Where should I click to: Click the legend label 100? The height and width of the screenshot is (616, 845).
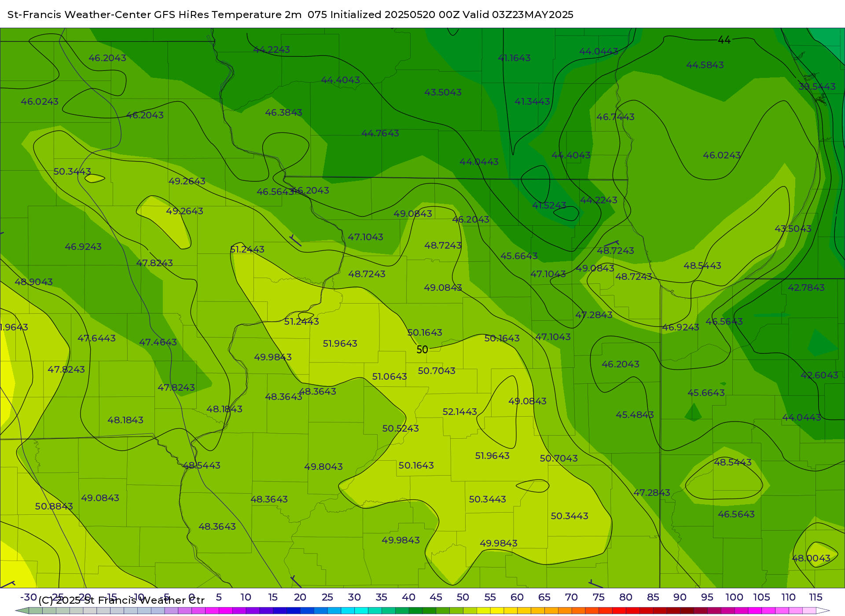[734, 598]
